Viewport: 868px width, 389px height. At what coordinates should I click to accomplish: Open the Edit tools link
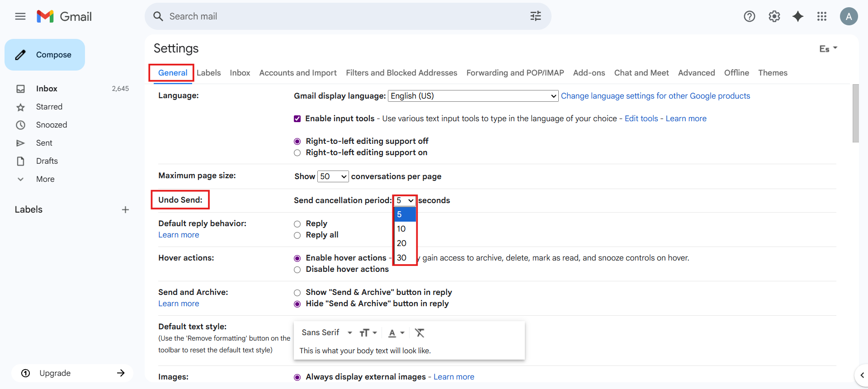[641, 119]
